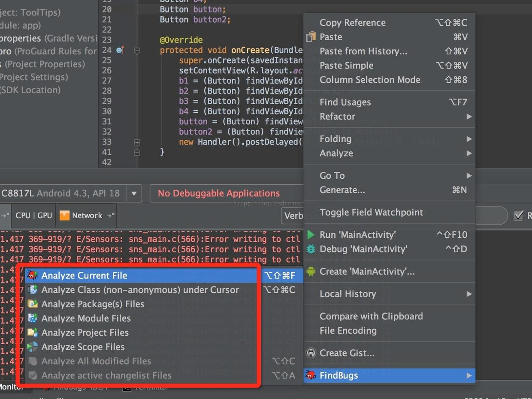Viewport: 532px width, 399px height.
Task: Choose Copy Reference from context menu
Action: tap(390, 23)
